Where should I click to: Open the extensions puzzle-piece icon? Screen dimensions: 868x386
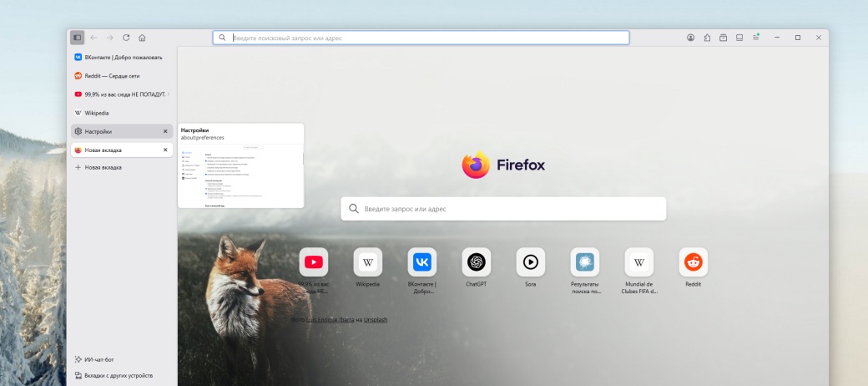click(707, 38)
